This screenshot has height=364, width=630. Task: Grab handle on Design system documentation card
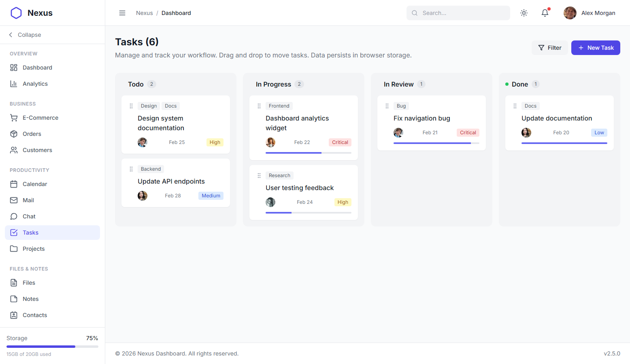coord(131,106)
